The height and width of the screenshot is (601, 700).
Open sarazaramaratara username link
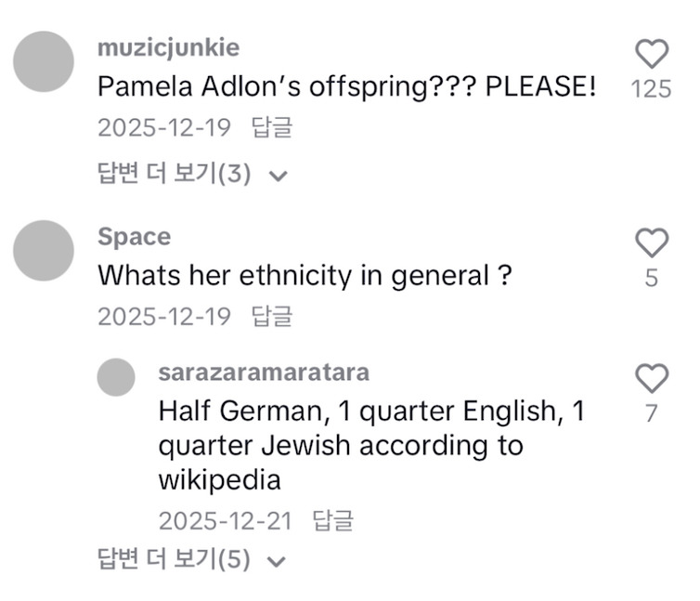(264, 372)
